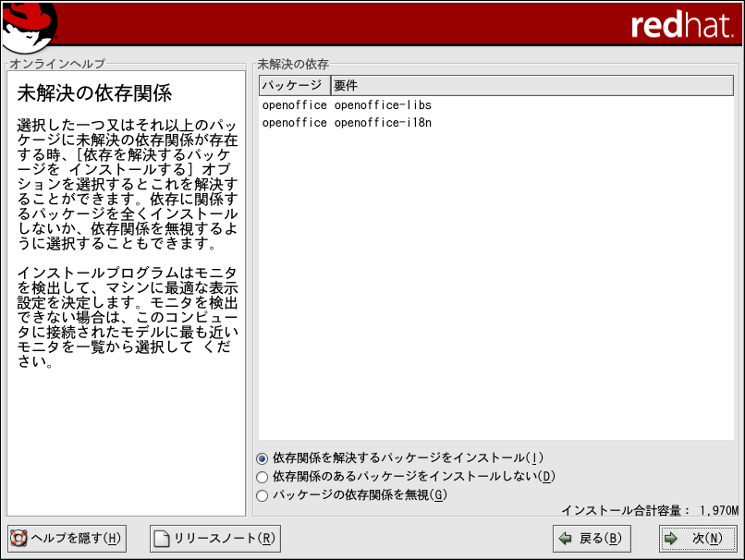
Task: Click the document icon on リリースノート
Action: [162, 538]
